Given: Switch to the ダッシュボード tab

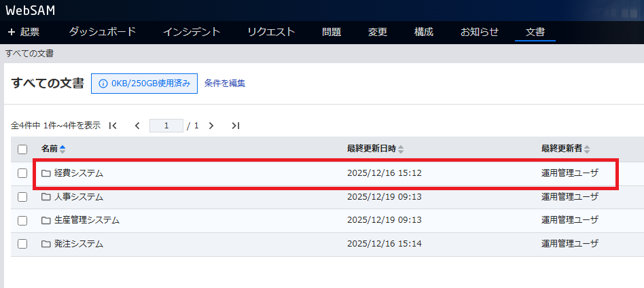Looking at the screenshot, I should coord(103,32).
